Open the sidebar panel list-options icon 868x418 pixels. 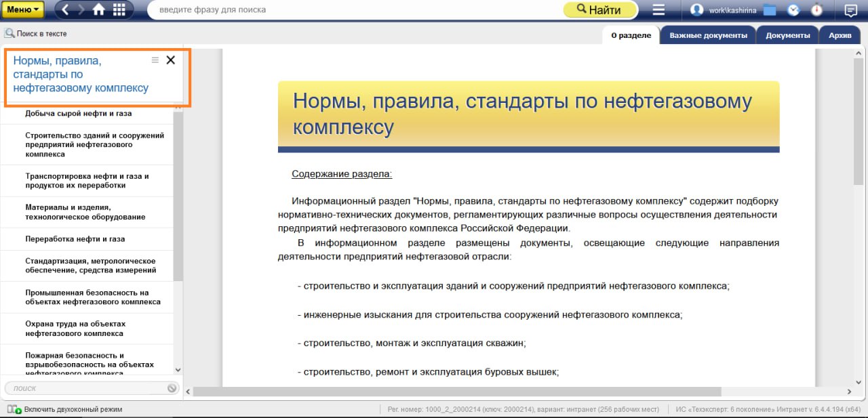pos(155,60)
